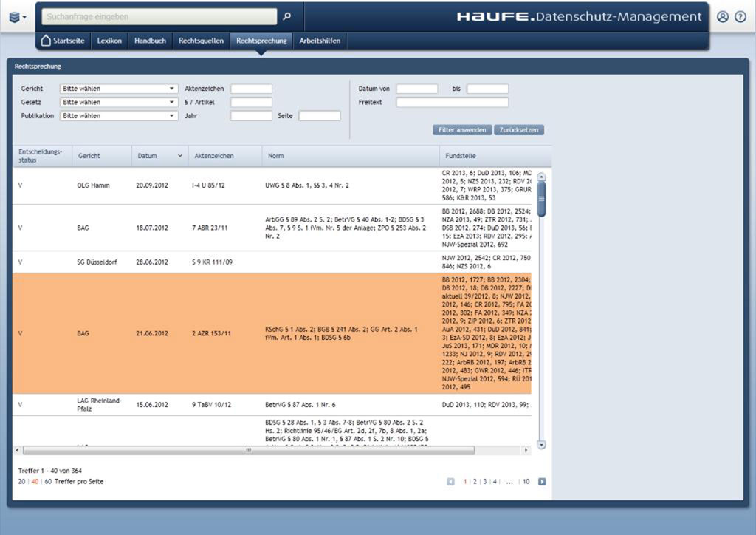The height and width of the screenshot is (535, 756).
Task: Click the Aktenzeichen input field
Action: click(251, 89)
